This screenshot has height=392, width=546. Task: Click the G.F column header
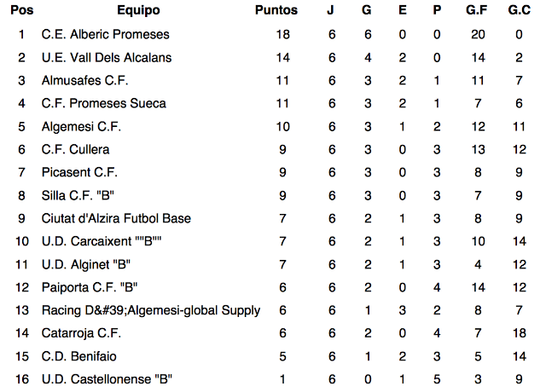477,10
